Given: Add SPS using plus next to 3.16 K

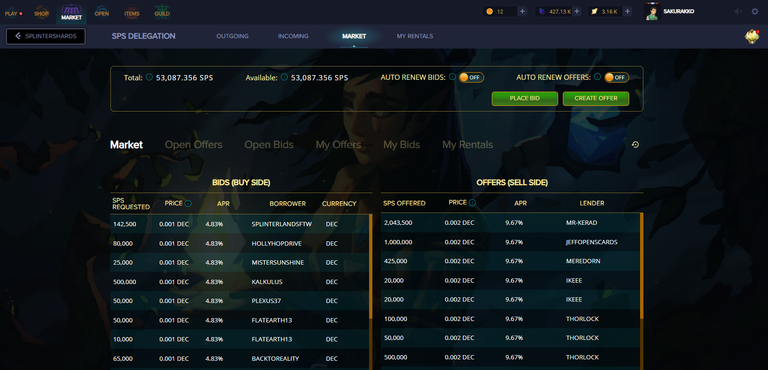Looking at the screenshot, I should pyautogui.click(x=626, y=11).
